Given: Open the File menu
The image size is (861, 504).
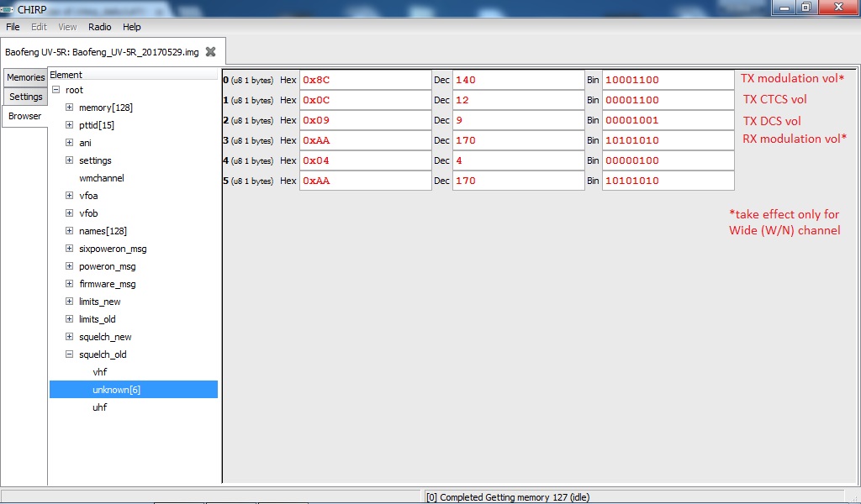Looking at the screenshot, I should (x=13, y=27).
